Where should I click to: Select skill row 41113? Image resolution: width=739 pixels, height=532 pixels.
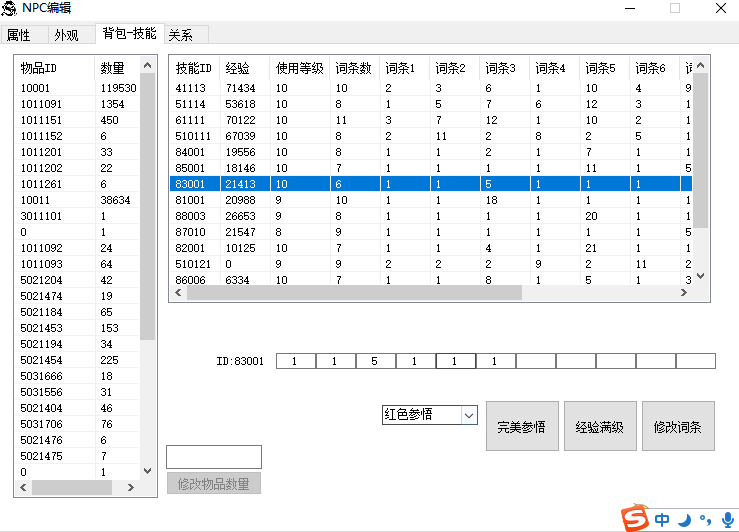[431, 88]
